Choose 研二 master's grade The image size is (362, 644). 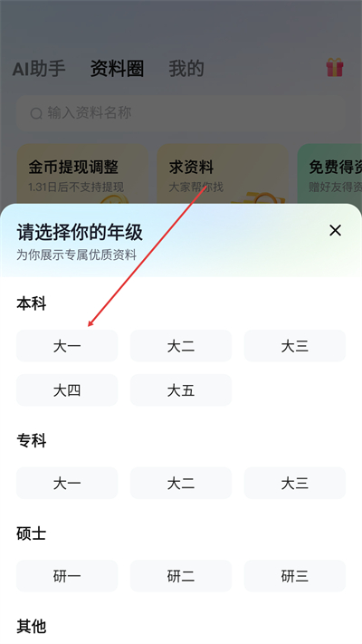tap(181, 576)
